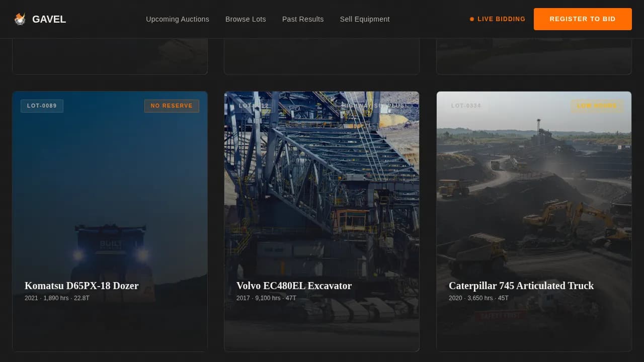The height and width of the screenshot is (362, 644).
Task: Click the Highway Surplus badge
Action: (373, 106)
